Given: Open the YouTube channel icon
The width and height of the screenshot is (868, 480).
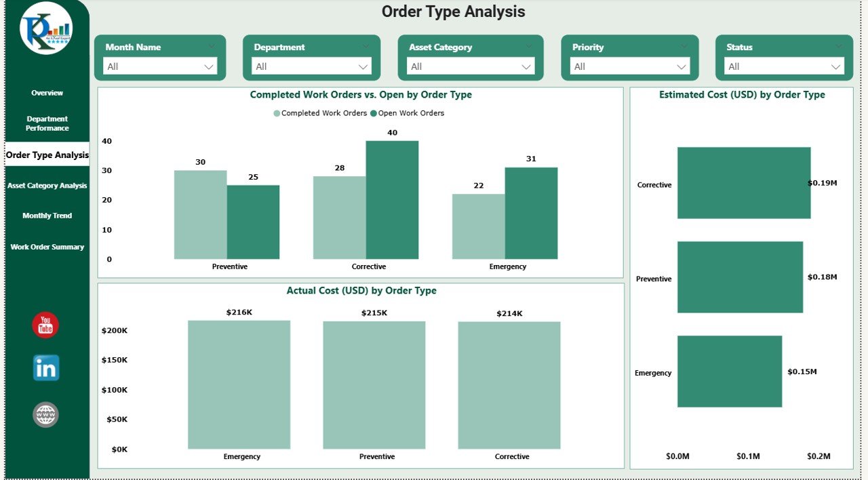Looking at the screenshot, I should pyautogui.click(x=45, y=325).
